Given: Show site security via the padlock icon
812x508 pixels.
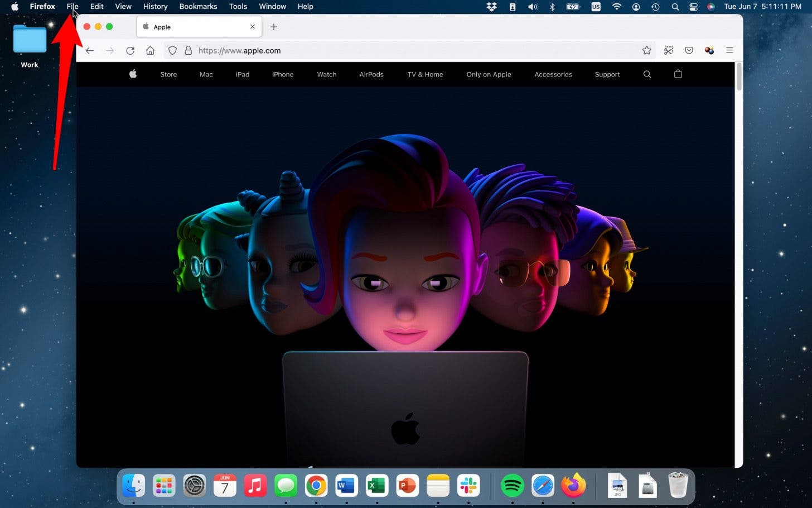Looking at the screenshot, I should pos(188,50).
